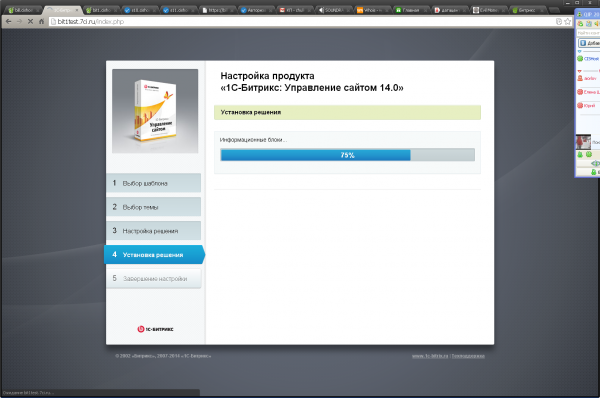
Task: Click the 75% installation progress bar
Action: [347, 155]
